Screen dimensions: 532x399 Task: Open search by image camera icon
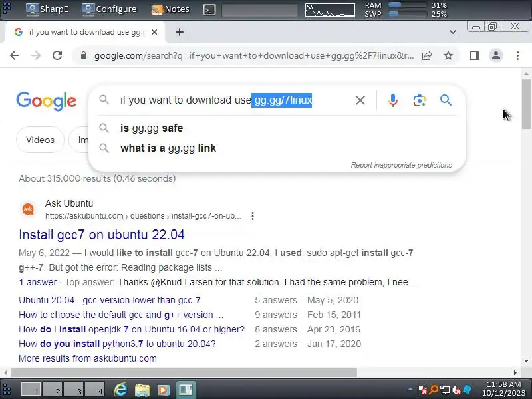coord(420,100)
